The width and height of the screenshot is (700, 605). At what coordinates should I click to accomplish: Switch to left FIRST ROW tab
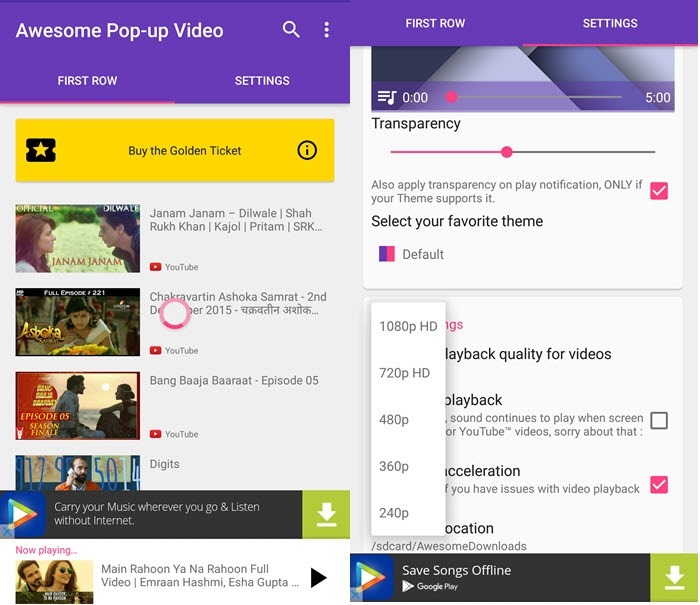point(88,81)
